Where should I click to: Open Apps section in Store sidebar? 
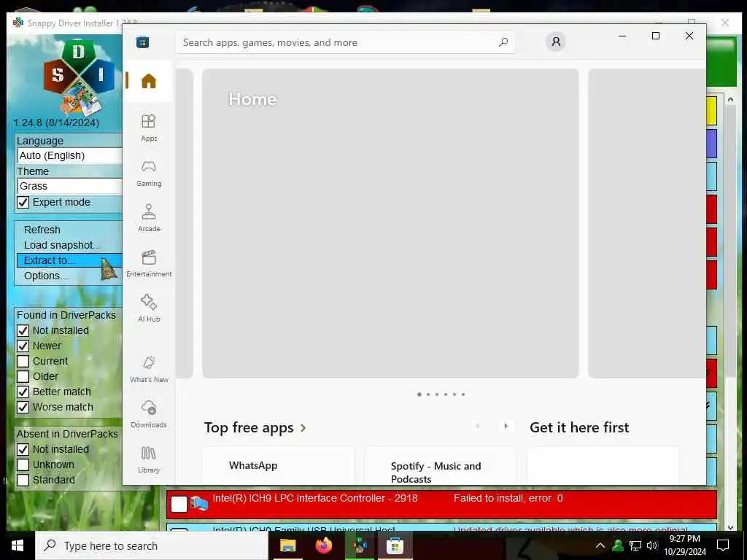pos(149,128)
